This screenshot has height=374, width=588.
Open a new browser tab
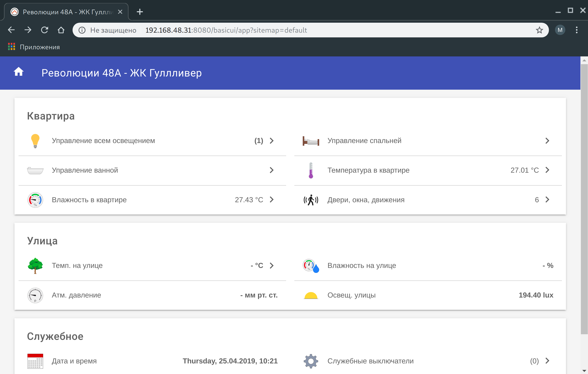point(140,12)
